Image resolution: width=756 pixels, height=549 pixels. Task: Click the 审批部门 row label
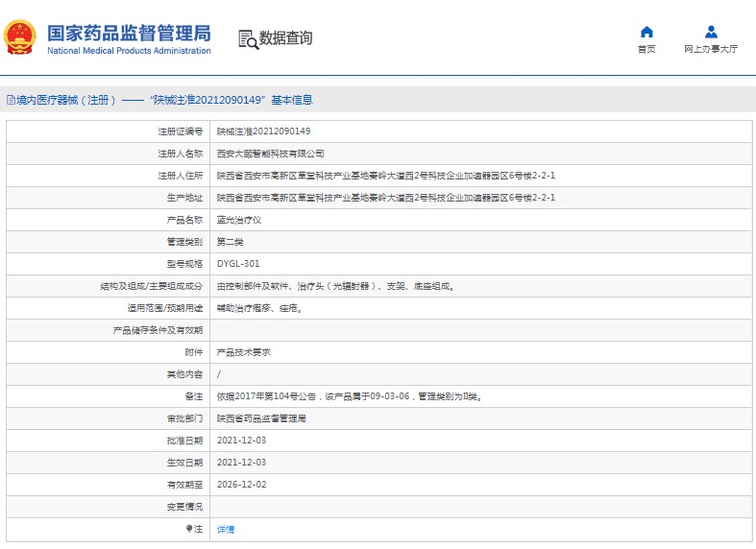(184, 418)
